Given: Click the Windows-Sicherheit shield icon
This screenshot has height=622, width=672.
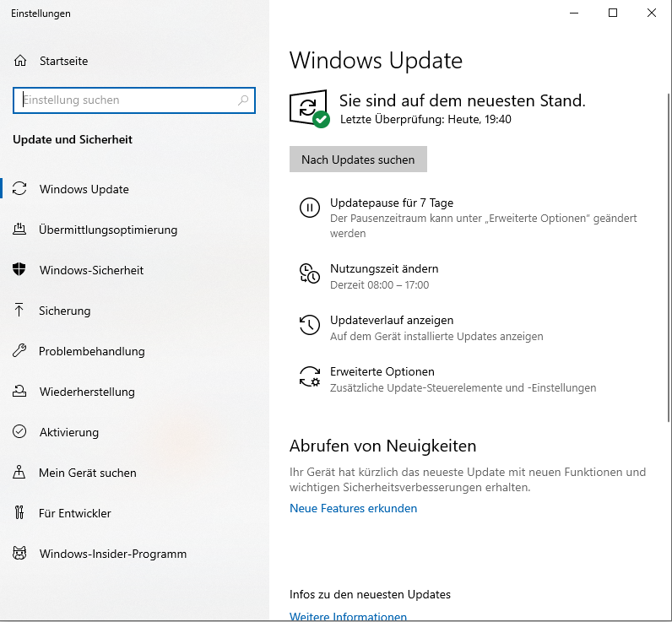Looking at the screenshot, I should 19,269.
